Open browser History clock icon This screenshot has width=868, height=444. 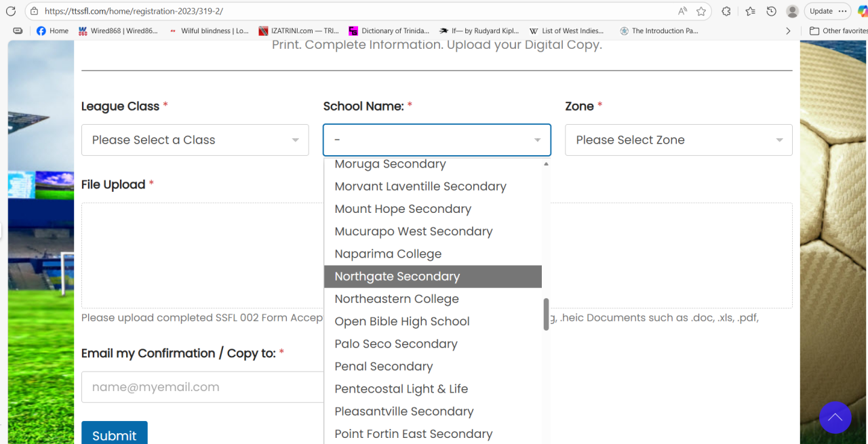771,12
